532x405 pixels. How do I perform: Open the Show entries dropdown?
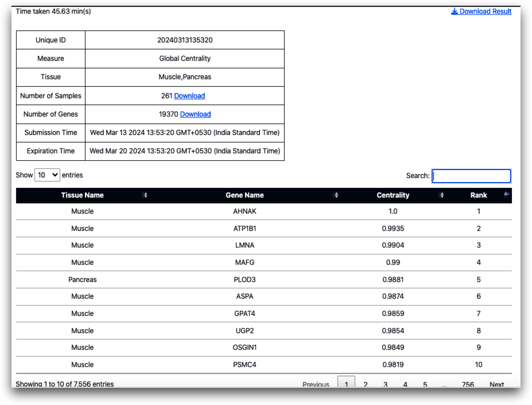pyautogui.click(x=47, y=175)
